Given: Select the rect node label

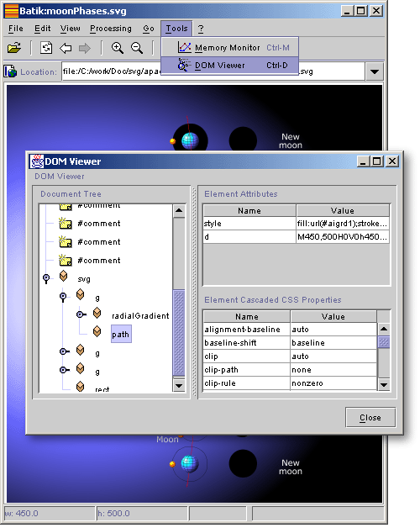Looking at the screenshot, I should 102,389.
